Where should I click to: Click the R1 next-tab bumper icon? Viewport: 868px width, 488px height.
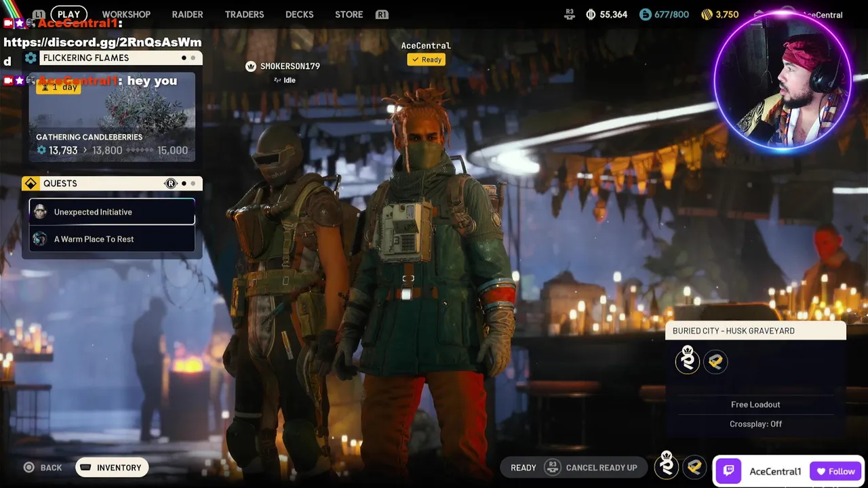point(382,14)
